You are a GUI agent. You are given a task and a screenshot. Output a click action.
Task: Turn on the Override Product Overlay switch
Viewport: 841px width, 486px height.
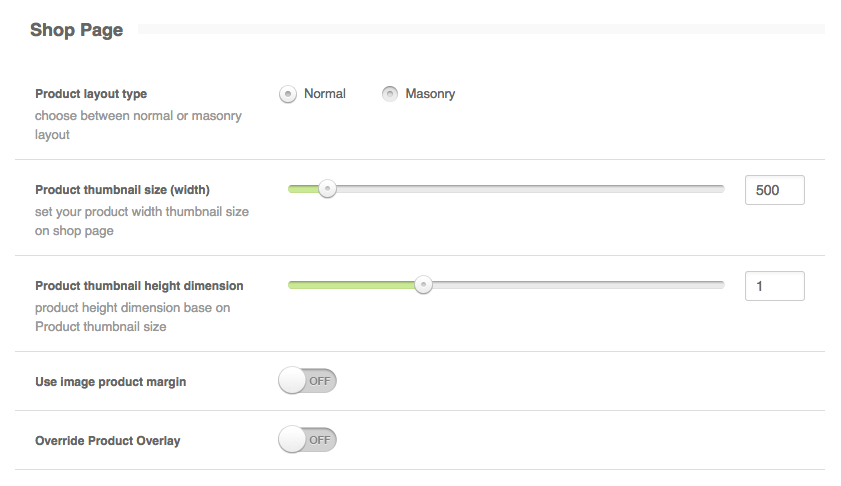tap(307, 440)
